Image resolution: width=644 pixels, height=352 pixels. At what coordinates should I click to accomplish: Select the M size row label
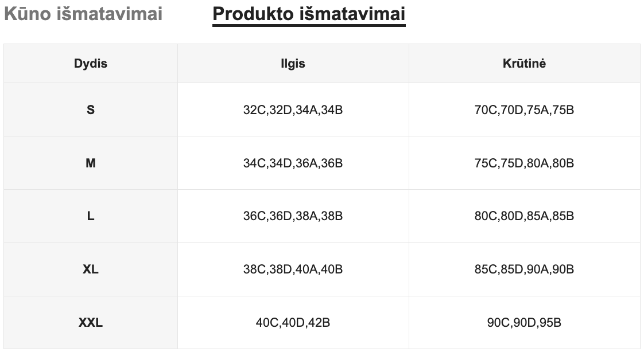pyautogui.click(x=91, y=163)
